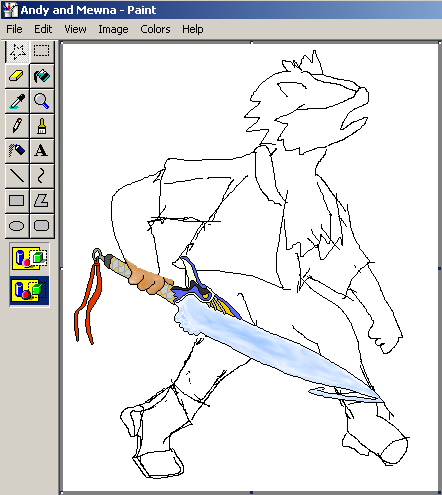Choose the straight Line tool

tap(17, 176)
